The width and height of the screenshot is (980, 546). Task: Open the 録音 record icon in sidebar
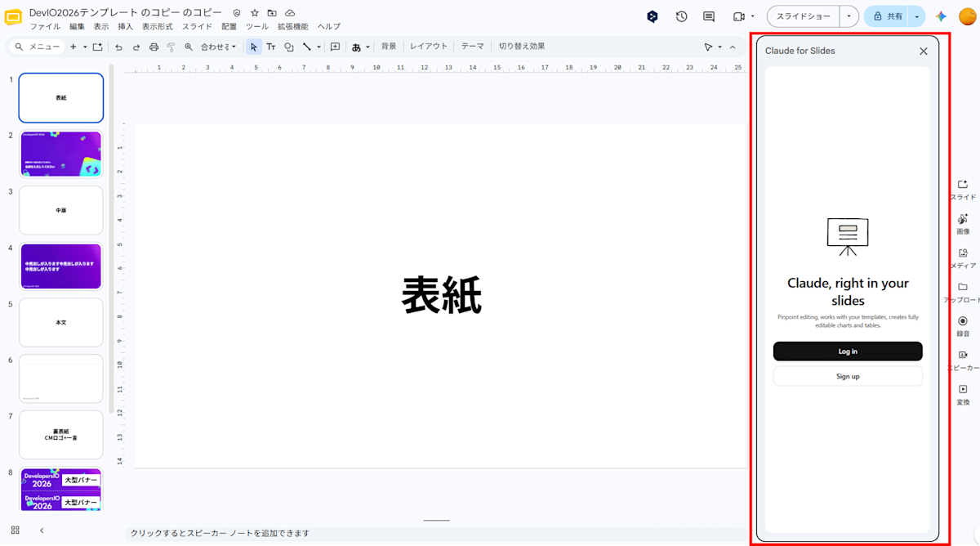pos(963,321)
